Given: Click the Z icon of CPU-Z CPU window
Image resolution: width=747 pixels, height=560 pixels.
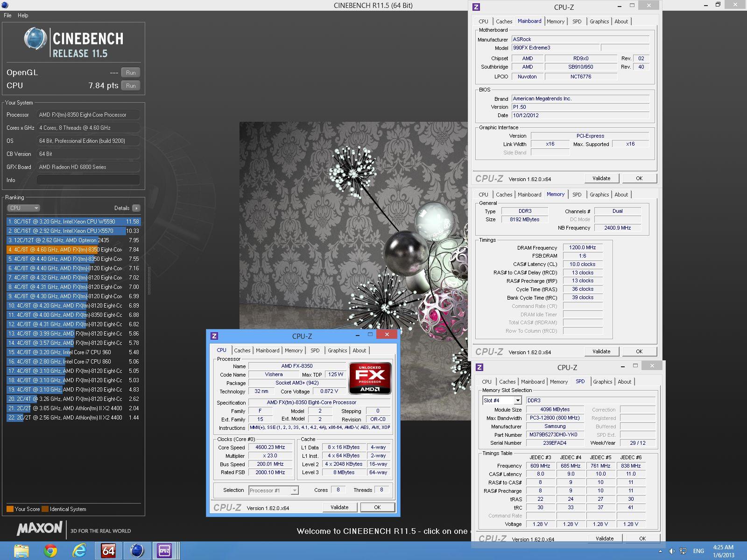Looking at the screenshot, I should click(x=214, y=336).
